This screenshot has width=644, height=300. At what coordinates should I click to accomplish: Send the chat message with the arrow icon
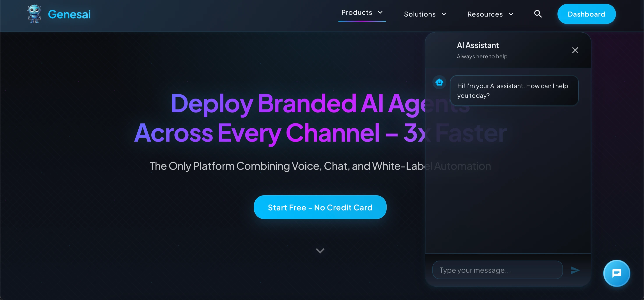point(575,270)
